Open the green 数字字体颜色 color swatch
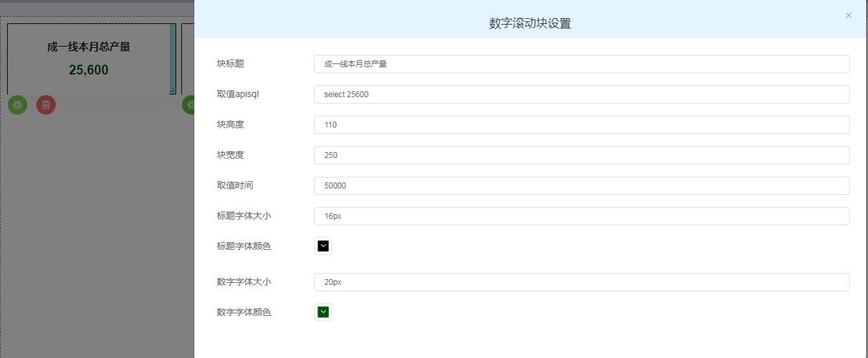Screen dimensions: 868x358 point(323,312)
